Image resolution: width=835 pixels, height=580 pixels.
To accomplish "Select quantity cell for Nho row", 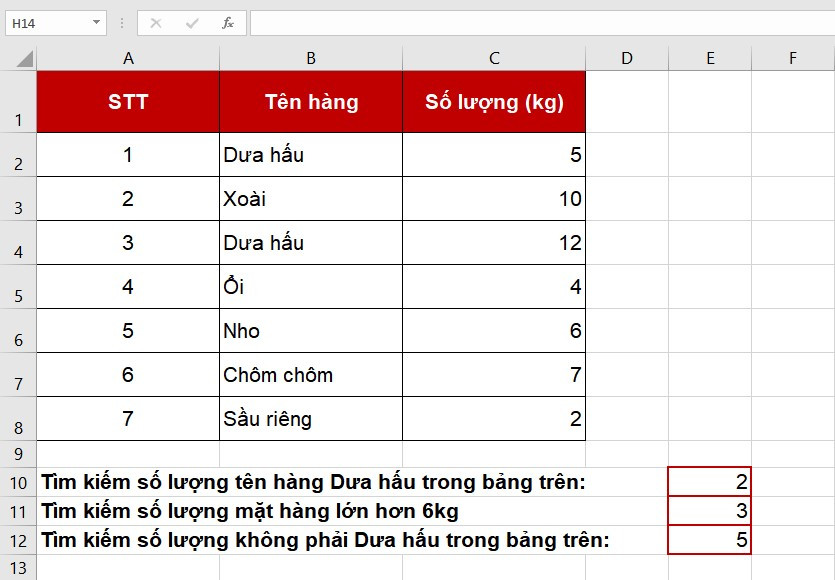I will (x=494, y=330).
